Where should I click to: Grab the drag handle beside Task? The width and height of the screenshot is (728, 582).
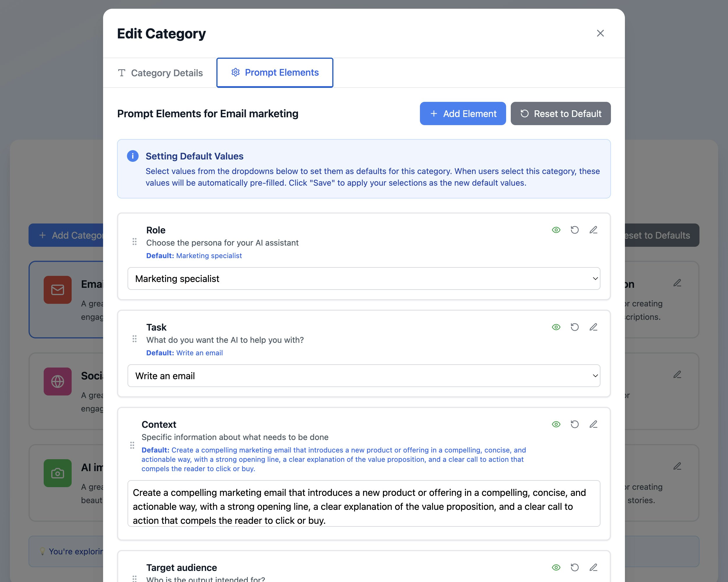[x=135, y=339]
